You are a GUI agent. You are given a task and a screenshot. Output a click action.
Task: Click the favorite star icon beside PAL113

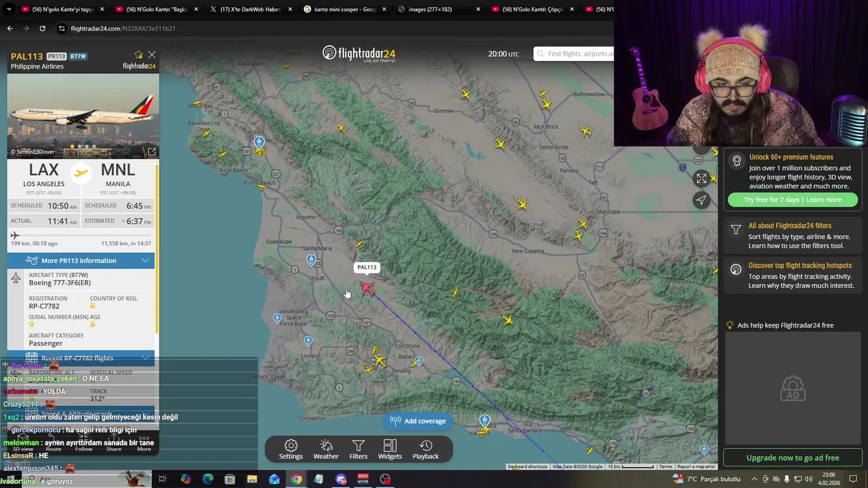[x=138, y=55]
